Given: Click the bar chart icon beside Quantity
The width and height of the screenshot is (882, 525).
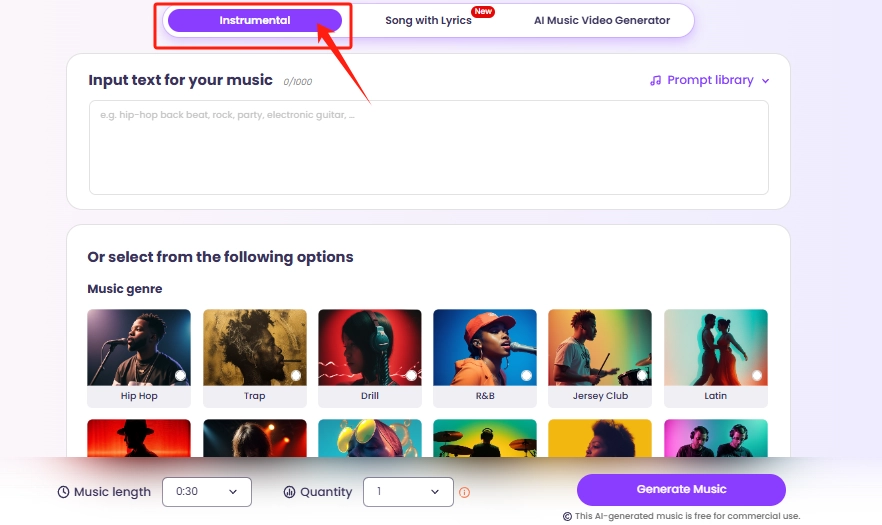Looking at the screenshot, I should click(x=290, y=492).
